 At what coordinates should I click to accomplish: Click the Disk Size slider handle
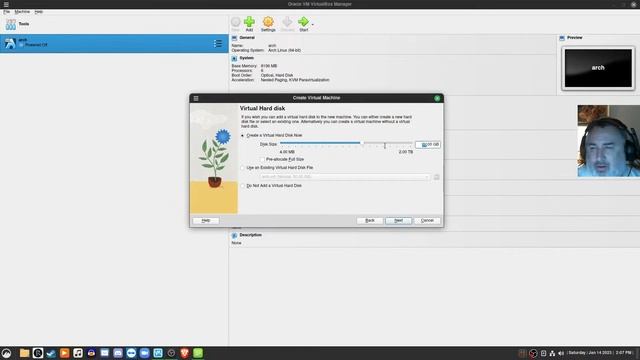(361, 143)
